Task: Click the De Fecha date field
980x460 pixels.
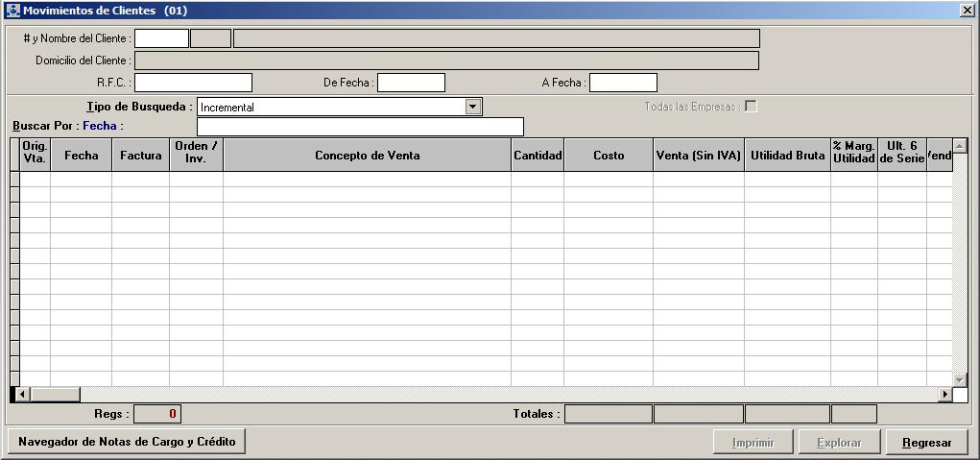Action: (x=411, y=83)
